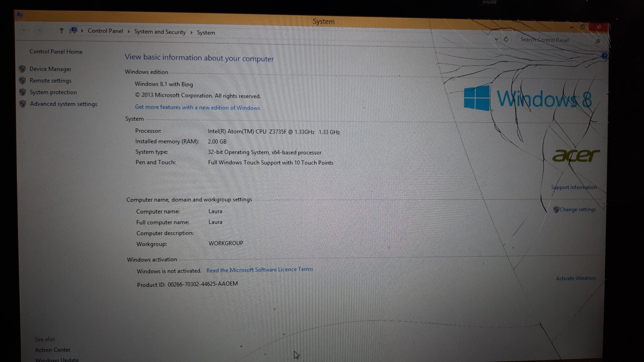Click the Back navigation arrow
644x362 pixels.
pyautogui.click(x=25, y=30)
